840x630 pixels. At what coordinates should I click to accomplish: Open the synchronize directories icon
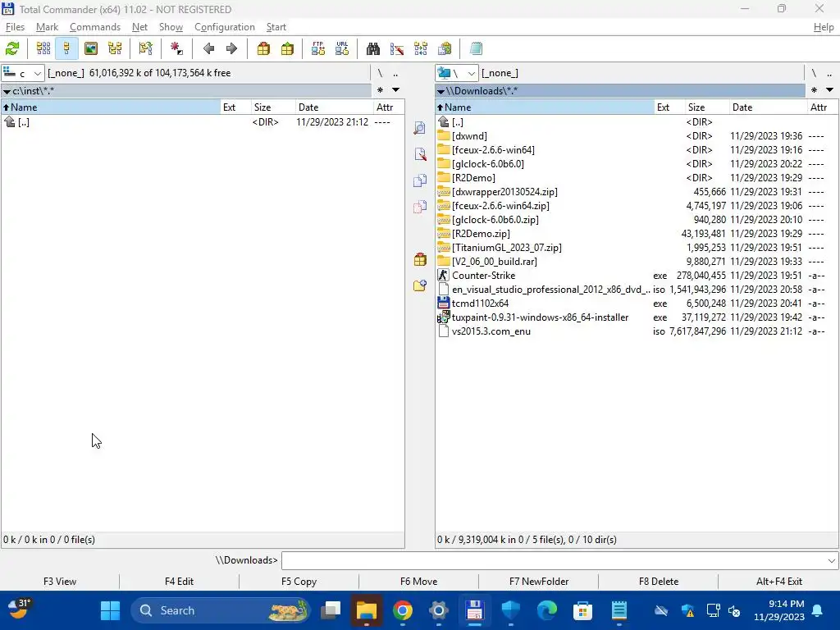click(421, 48)
